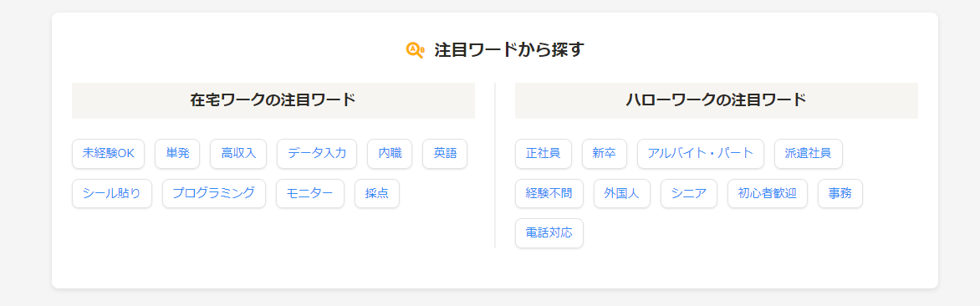
Task: Select the シール貼り tag
Action: tap(112, 194)
